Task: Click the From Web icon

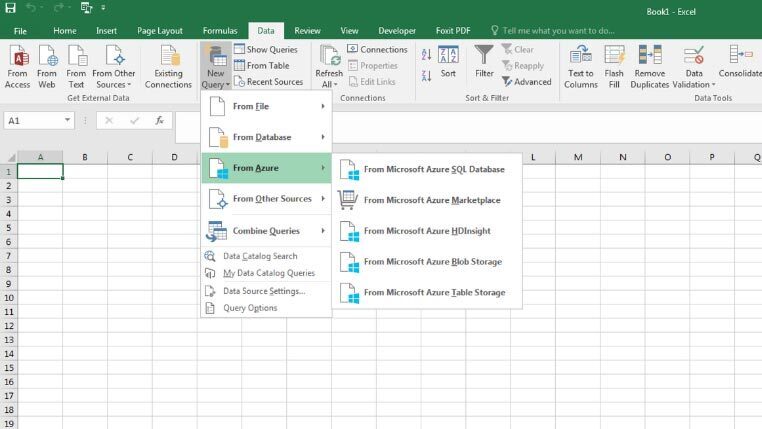Action: (47, 58)
